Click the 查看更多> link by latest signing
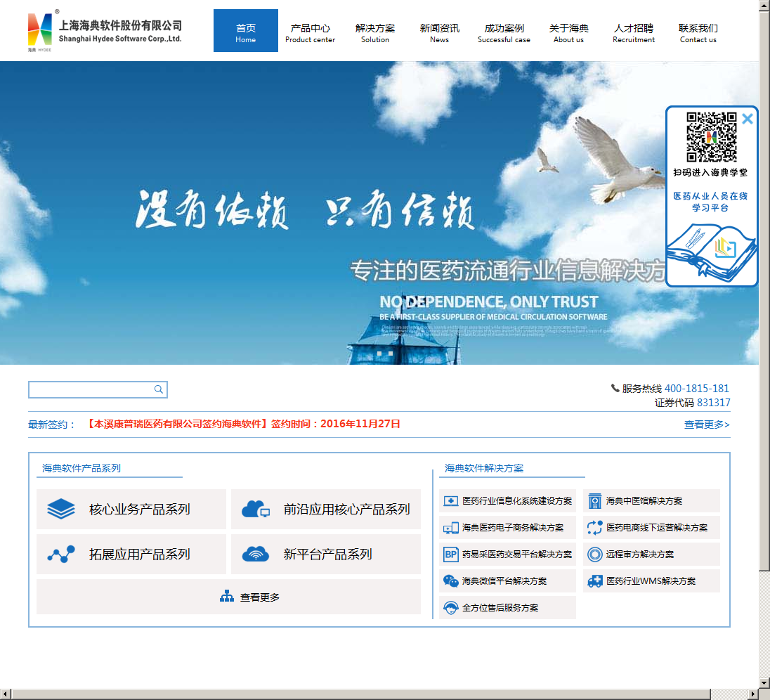 tap(707, 424)
